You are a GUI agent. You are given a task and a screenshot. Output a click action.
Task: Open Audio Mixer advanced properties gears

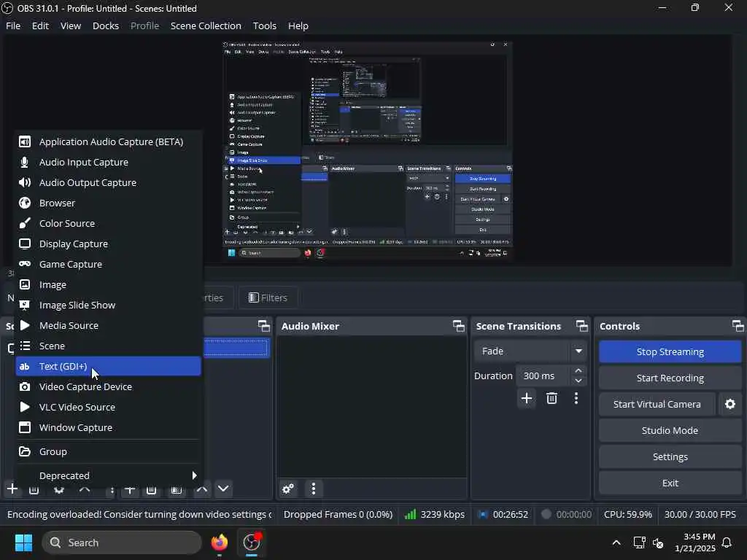(x=288, y=489)
